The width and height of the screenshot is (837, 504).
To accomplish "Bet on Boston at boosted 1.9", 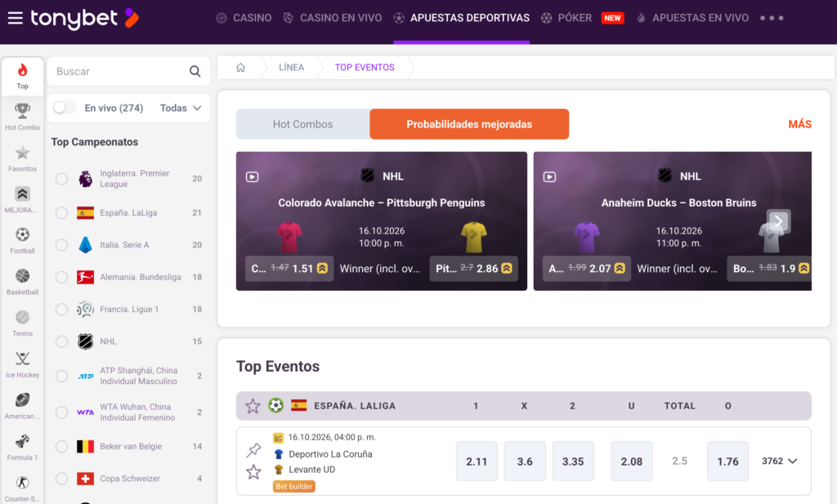I will [769, 268].
